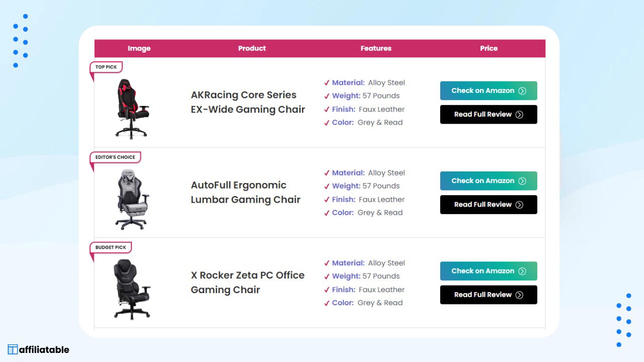Click the TOP PICK badge
The width and height of the screenshot is (644, 362).
coord(106,67)
